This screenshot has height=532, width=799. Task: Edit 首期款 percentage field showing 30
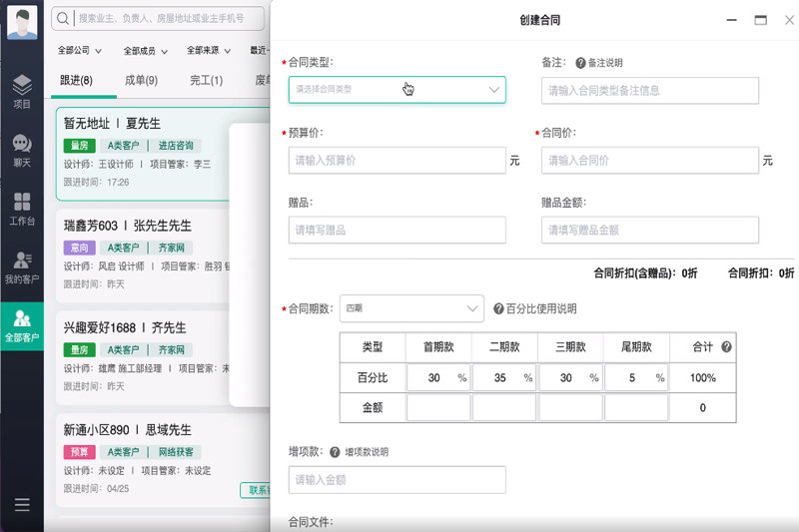point(438,377)
